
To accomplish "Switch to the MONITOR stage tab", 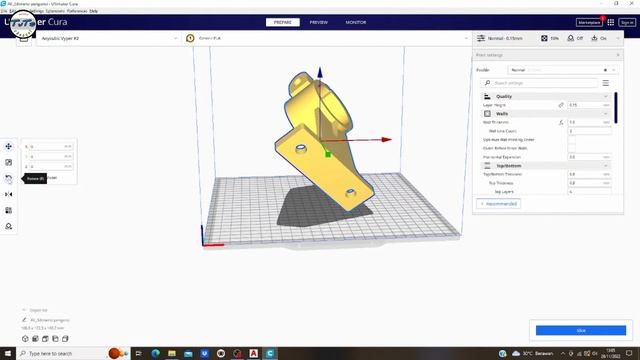I will [356, 22].
